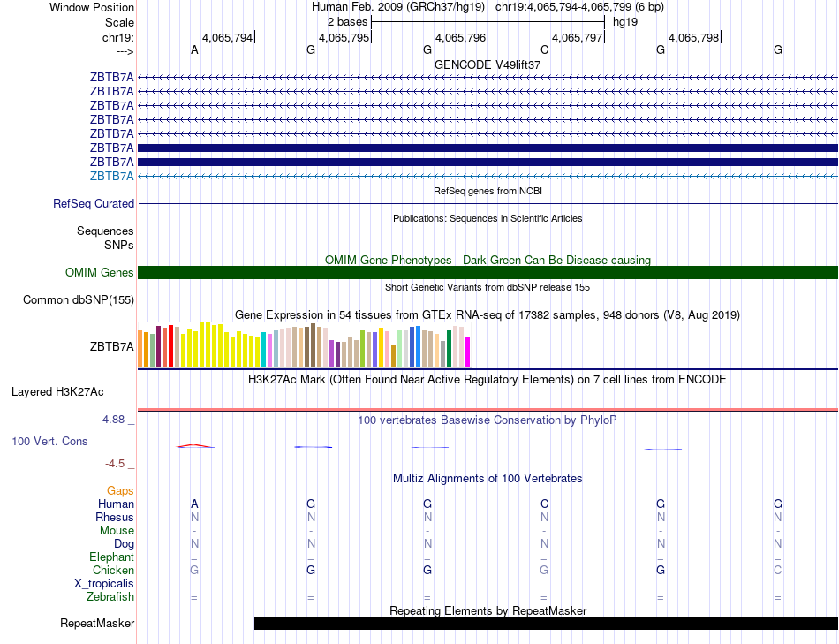Screen dimensions: 839x644
Task: Click the Rhesus alignment row label
Action: [x=115, y=517]
